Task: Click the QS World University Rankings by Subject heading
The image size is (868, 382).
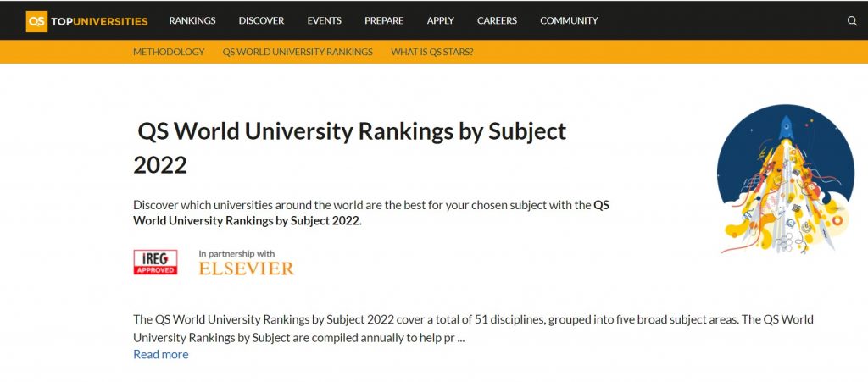Action: point(350,148)
